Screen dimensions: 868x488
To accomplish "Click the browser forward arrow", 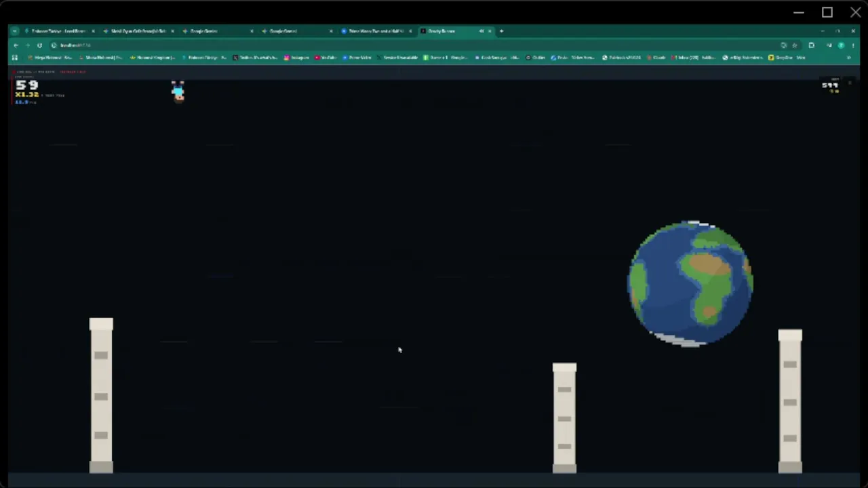I will [x=27, y=45].
